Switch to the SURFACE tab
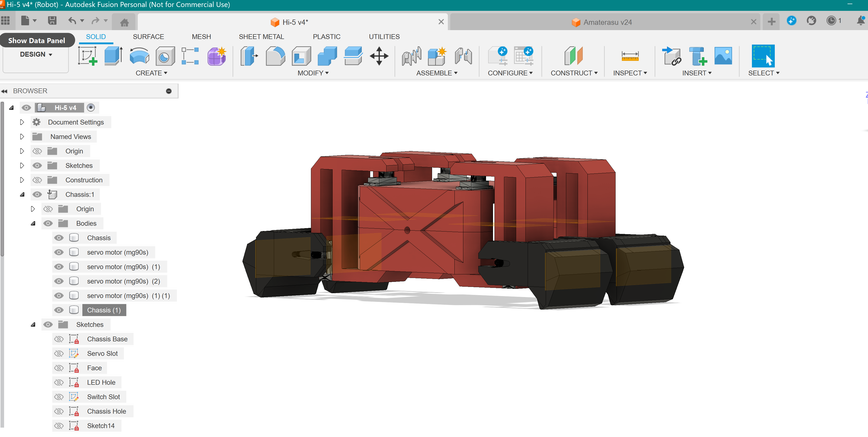This screenshot has width=868, height=437. click(x=148, y=37)
